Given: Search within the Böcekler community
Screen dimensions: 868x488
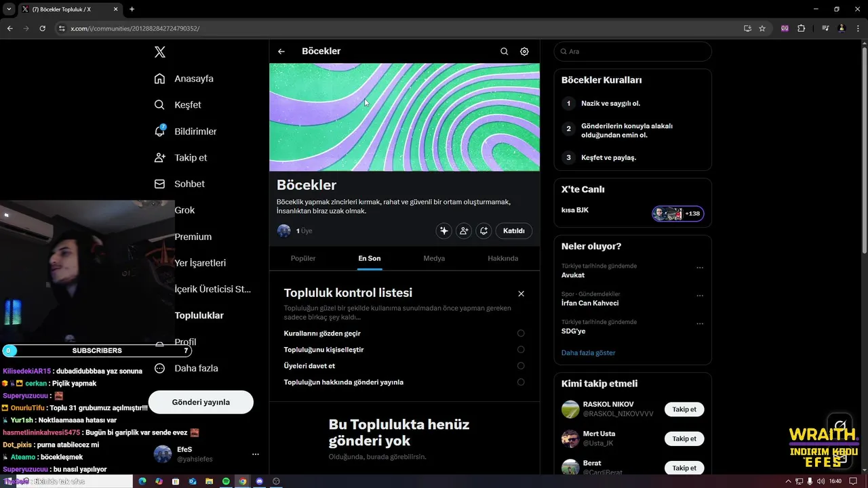Looking at the screenshot, I should point(504,52).
